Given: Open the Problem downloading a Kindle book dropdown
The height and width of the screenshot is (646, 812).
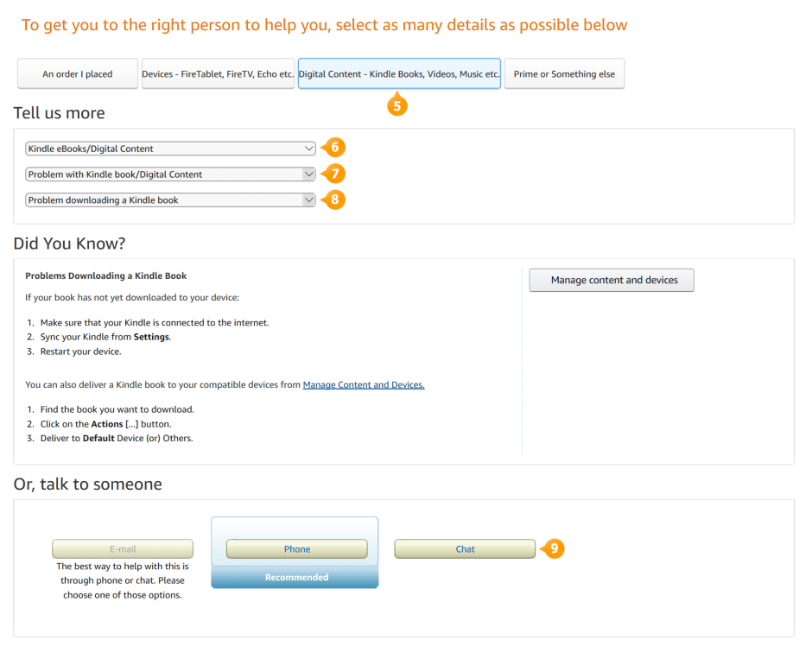Looking at the screenshot, I should coord(170,200).
